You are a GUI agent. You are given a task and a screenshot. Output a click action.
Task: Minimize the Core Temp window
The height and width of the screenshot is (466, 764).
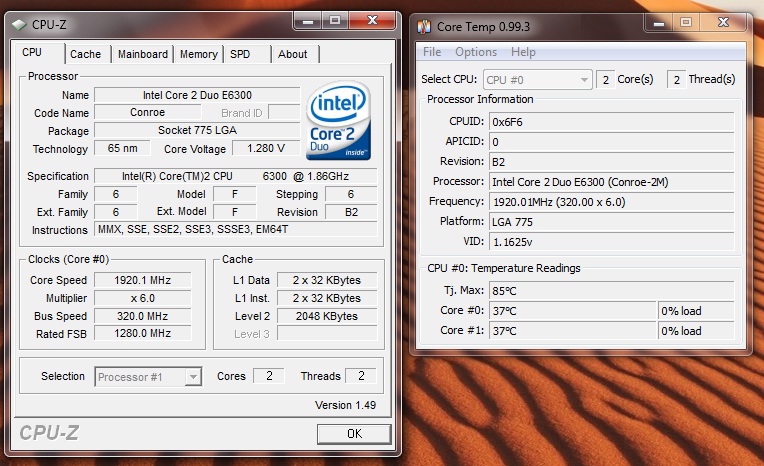[659, 22]
